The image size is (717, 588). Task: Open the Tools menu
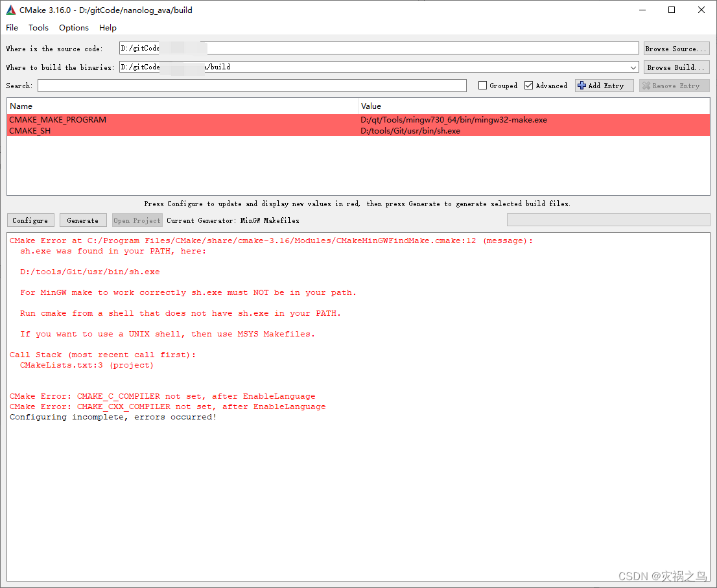tap(38, 28)
